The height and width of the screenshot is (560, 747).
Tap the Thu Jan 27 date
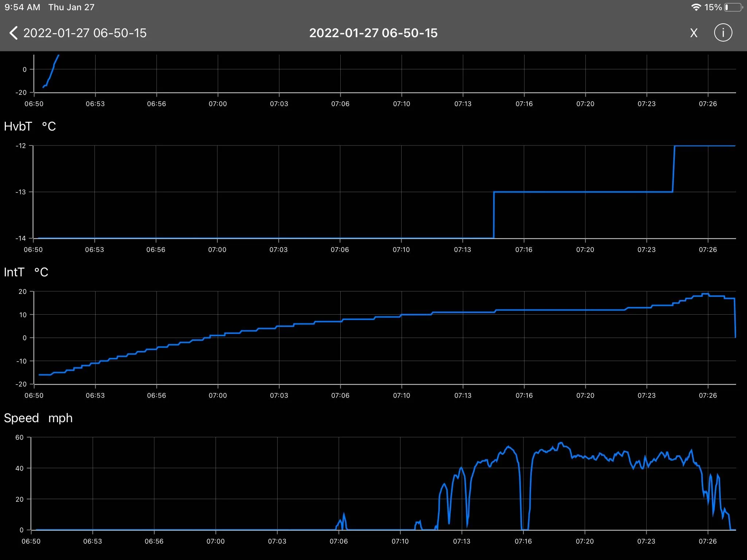(71, 7)
